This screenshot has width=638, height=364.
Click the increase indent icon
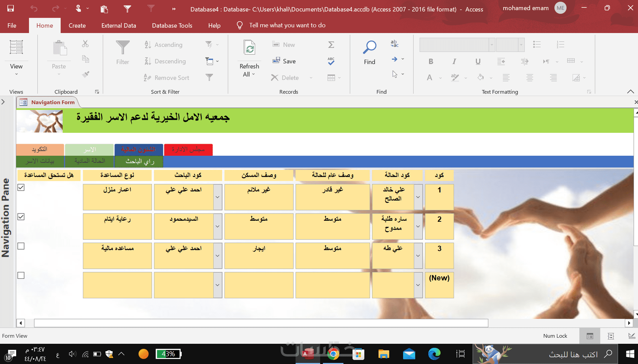[x=525, y=61]
